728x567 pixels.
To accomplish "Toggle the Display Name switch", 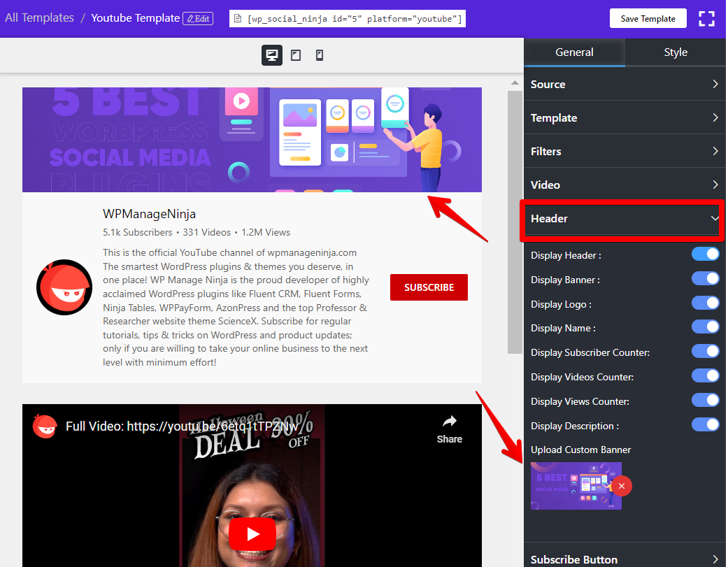I will click(705, 327).
